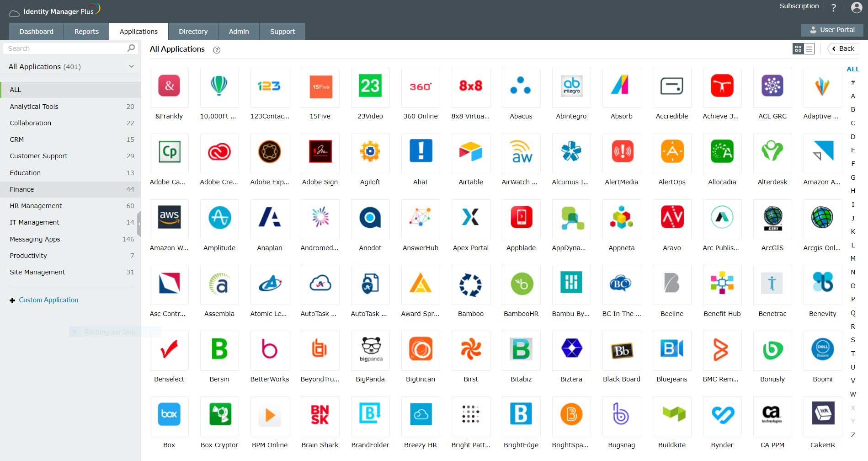868x461 pixels.
Task: Switch to grid view
Action: [798, 48]
